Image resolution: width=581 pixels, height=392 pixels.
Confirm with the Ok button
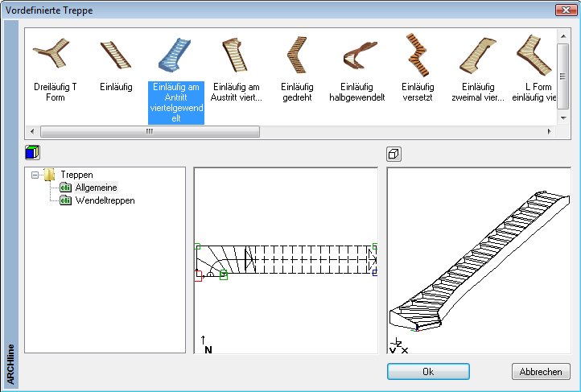[428, 372]
